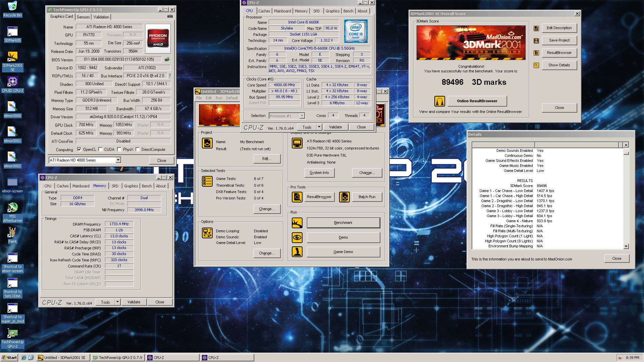
Task: Click the Show Details magnifier icon
Action: [x=536, y=65]
